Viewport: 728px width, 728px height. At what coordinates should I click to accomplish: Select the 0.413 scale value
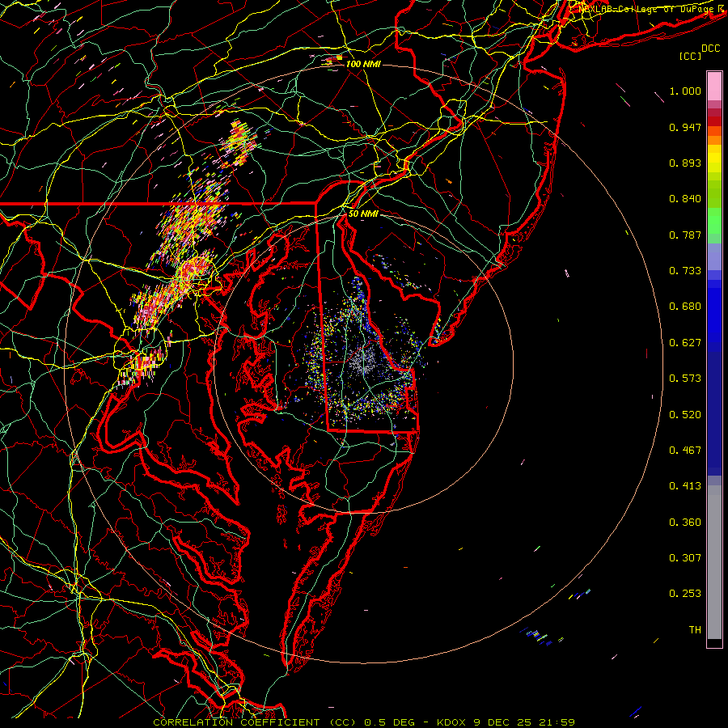(685, 486)
